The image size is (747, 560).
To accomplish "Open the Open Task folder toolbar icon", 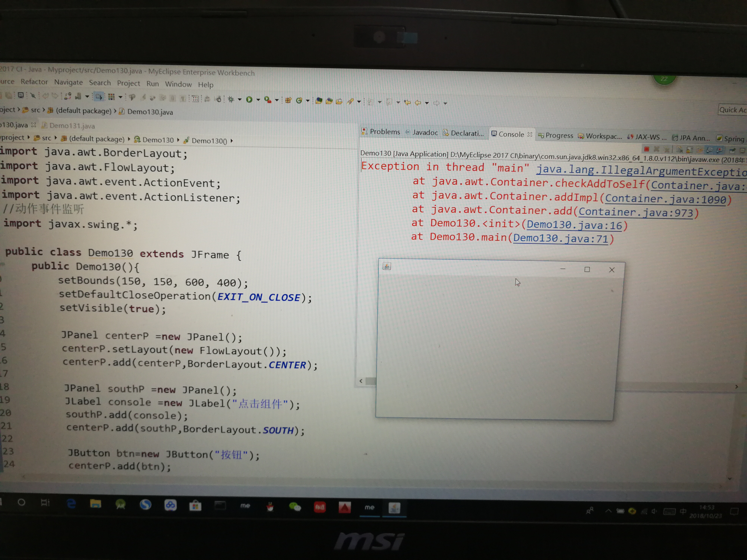I will [339, 101].
